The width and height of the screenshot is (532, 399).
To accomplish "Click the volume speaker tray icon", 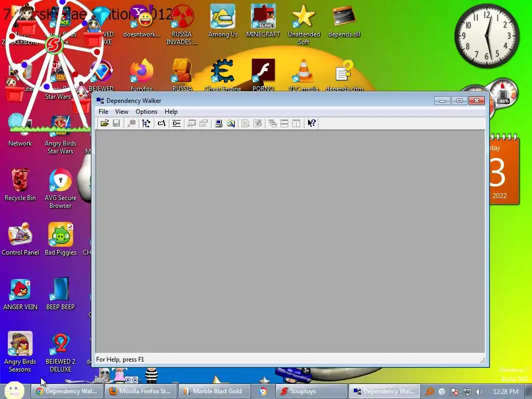I will 479,392.
